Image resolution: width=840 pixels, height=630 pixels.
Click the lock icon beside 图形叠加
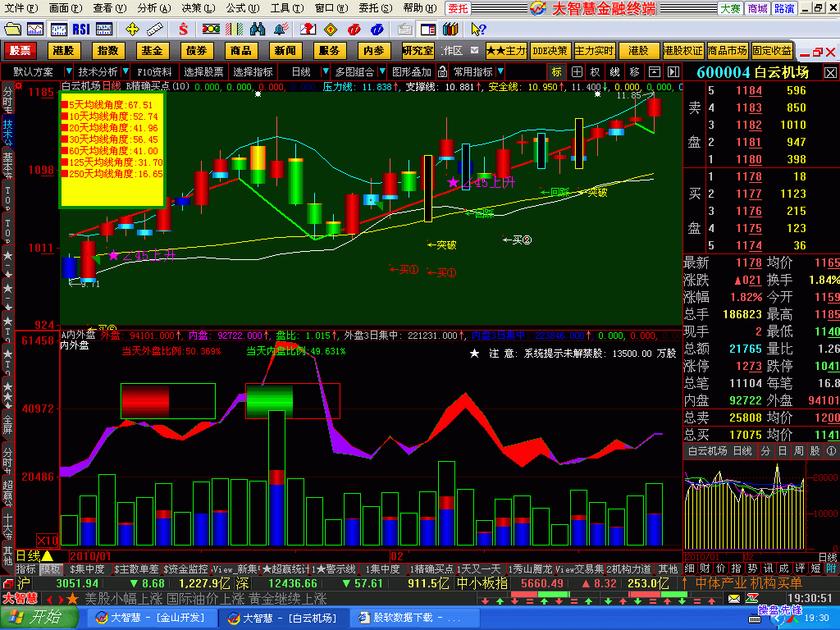442,72
